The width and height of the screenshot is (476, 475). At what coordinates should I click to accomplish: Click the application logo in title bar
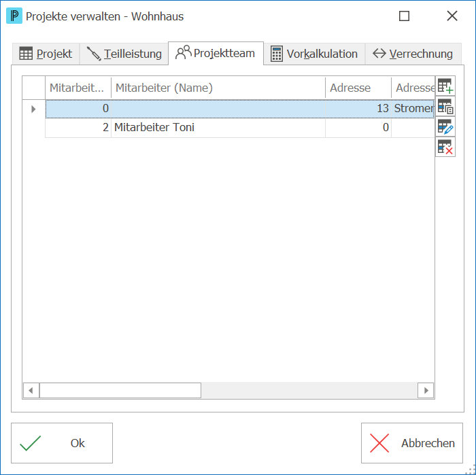tap(14, 16)
